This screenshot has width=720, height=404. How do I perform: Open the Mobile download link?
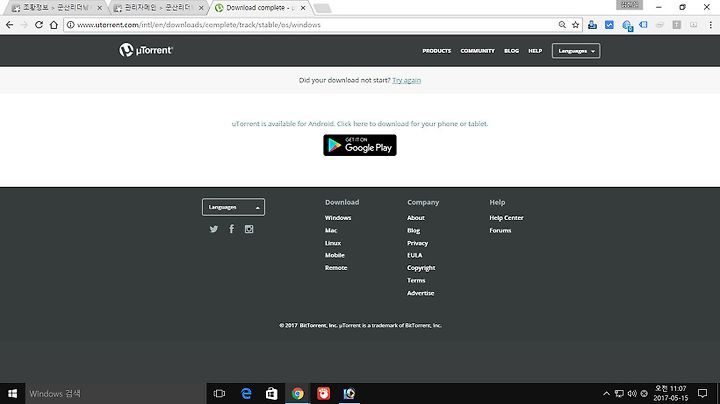tap(335, 255)
